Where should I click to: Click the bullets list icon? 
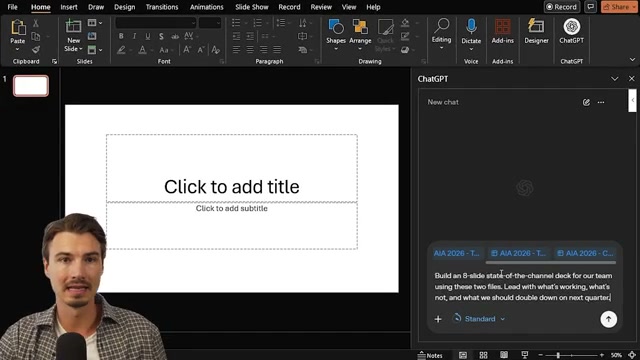tap(236, 23)
